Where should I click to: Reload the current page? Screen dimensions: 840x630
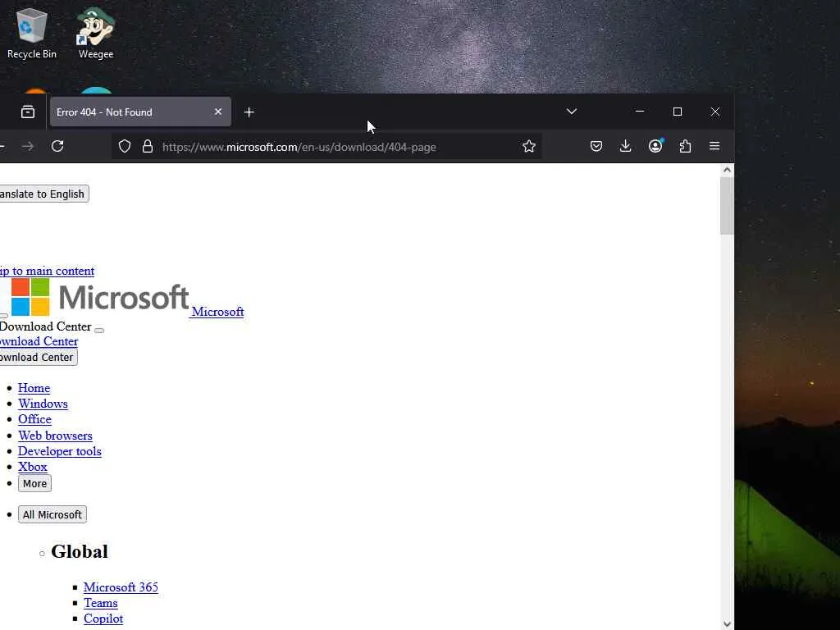tap(58, 146)
